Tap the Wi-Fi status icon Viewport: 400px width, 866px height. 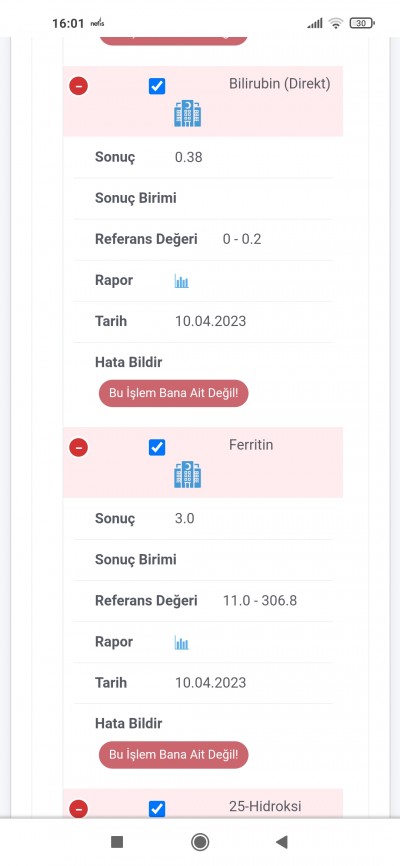(x=335, y=23)
